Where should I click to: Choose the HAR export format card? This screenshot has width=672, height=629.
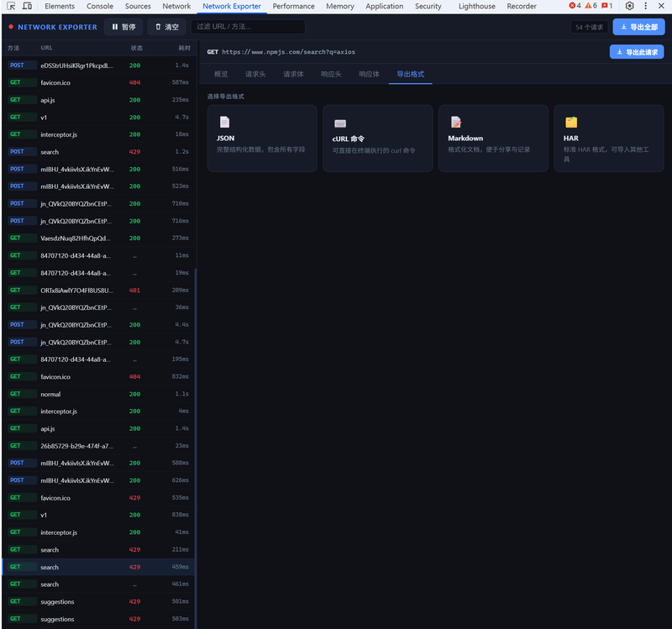point(608,138)
